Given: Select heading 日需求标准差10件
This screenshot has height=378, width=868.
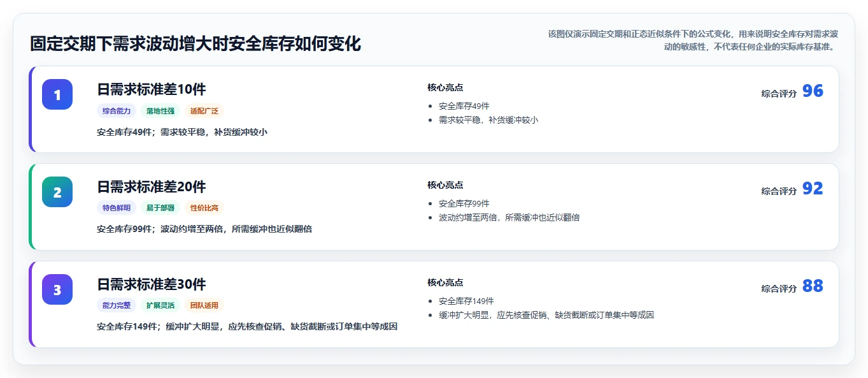Looking at the screenshot, I should point(152,89).
